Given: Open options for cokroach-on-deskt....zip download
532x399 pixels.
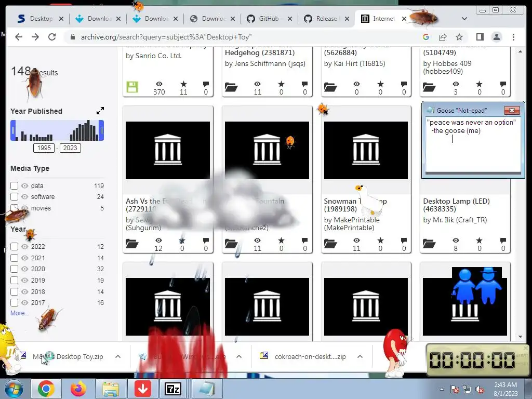Looking at the screenshot, I should point(360,356).
